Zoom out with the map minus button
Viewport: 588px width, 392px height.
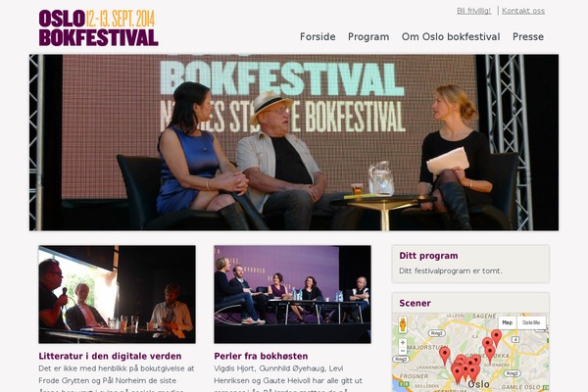pos(403,351)
